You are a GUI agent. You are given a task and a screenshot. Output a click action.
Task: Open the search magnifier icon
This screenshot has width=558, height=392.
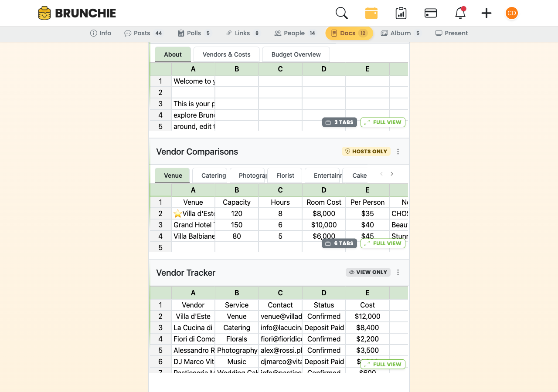(342, 13)
